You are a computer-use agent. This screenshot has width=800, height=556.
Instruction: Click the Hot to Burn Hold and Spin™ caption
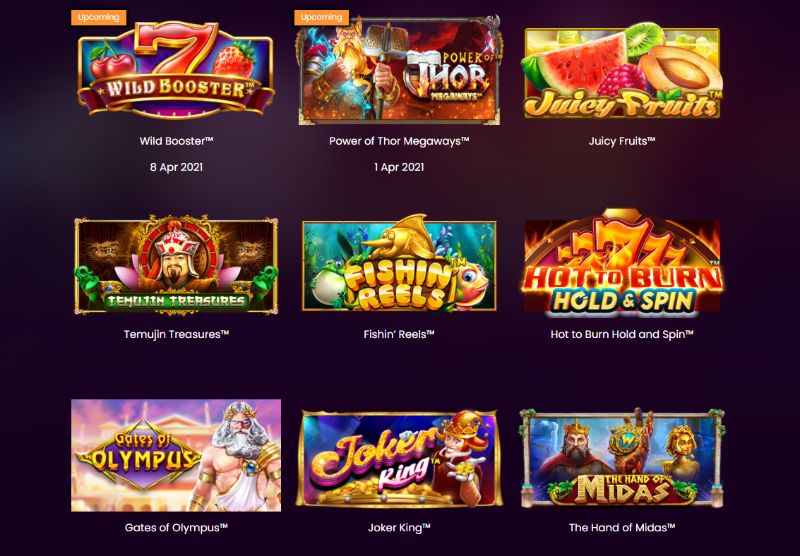pos(622,335)
